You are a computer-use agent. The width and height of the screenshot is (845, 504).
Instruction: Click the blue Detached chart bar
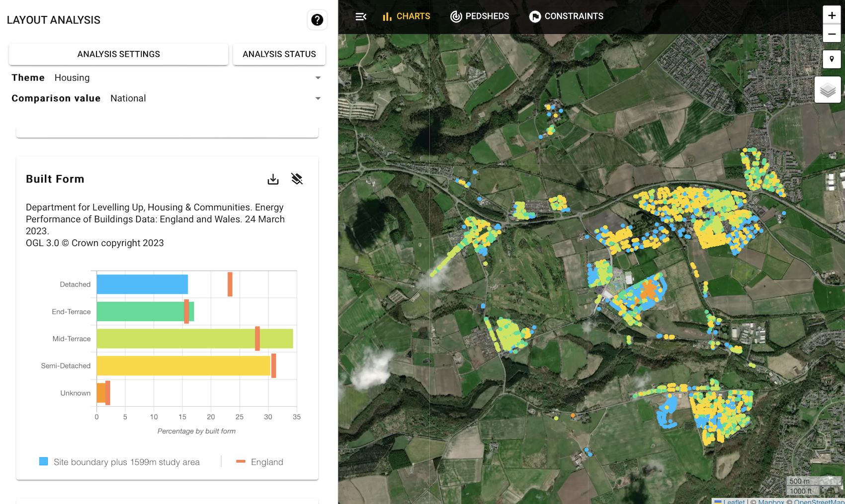(x=142, y=284)
